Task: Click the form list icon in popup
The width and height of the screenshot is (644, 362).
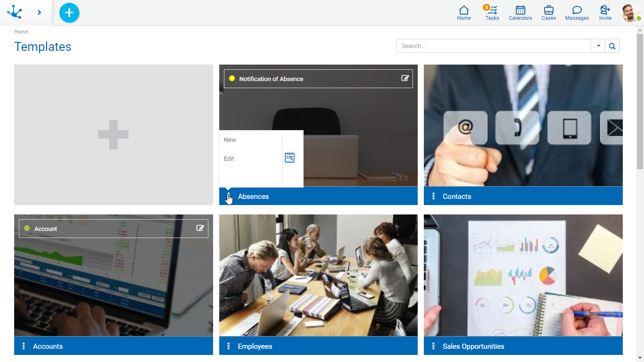Action: (x=289, y=158)
